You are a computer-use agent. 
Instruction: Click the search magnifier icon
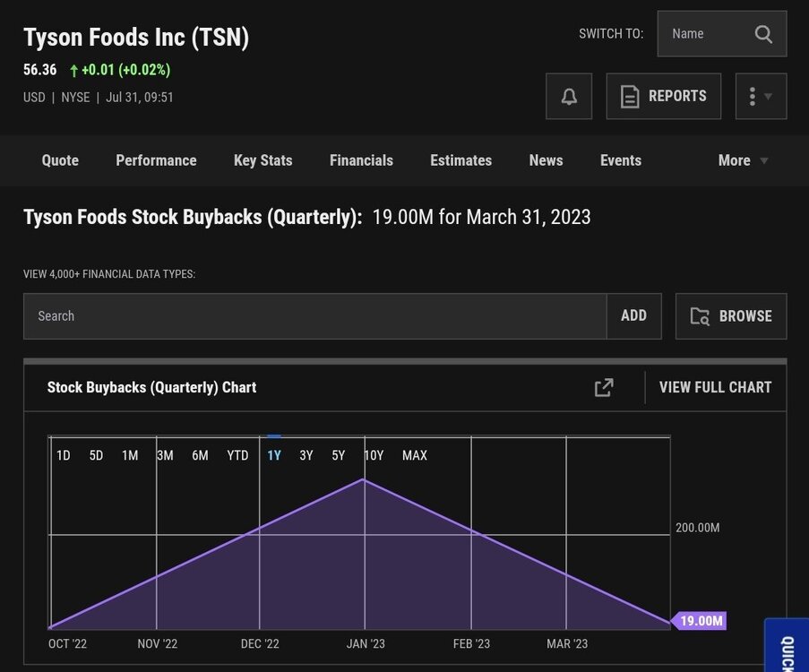point(763,34)
